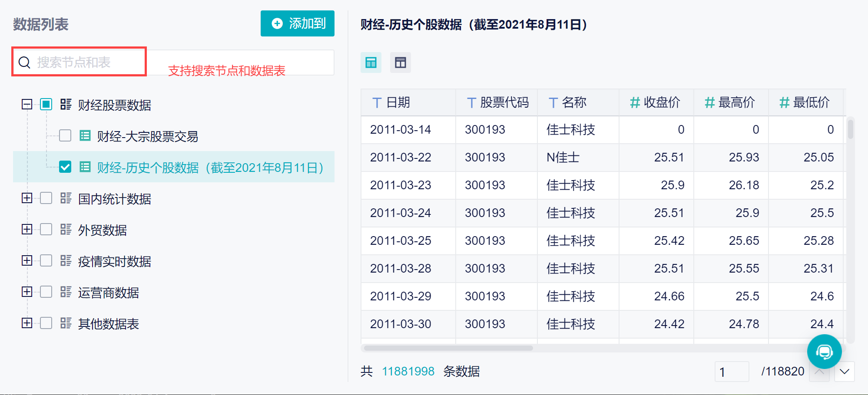Screen dimensions: 868x395
Task: Click the 收盘价 column number-type icon
Action: click(635, 103)
